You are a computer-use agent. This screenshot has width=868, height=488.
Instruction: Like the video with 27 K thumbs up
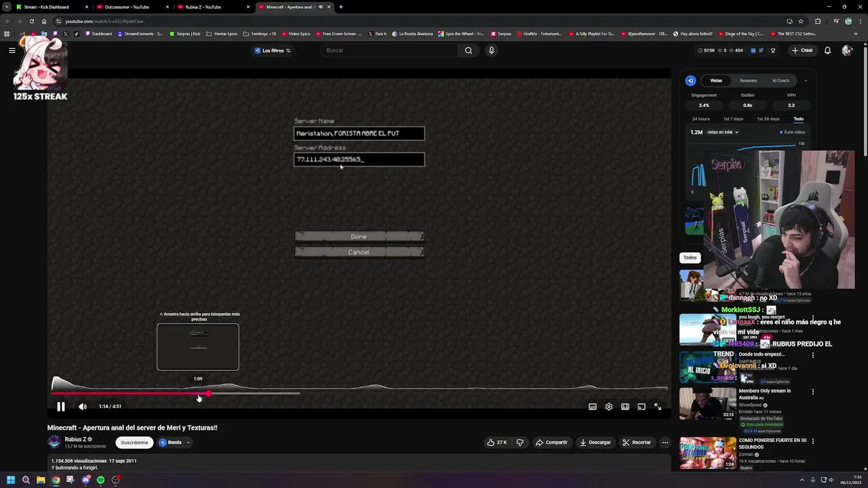click(497, 443)
